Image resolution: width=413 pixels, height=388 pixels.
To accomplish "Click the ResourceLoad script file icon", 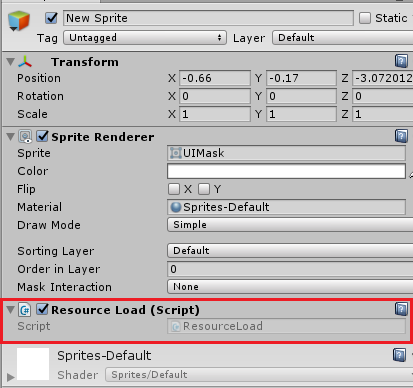I will click(x=176, y=326).
